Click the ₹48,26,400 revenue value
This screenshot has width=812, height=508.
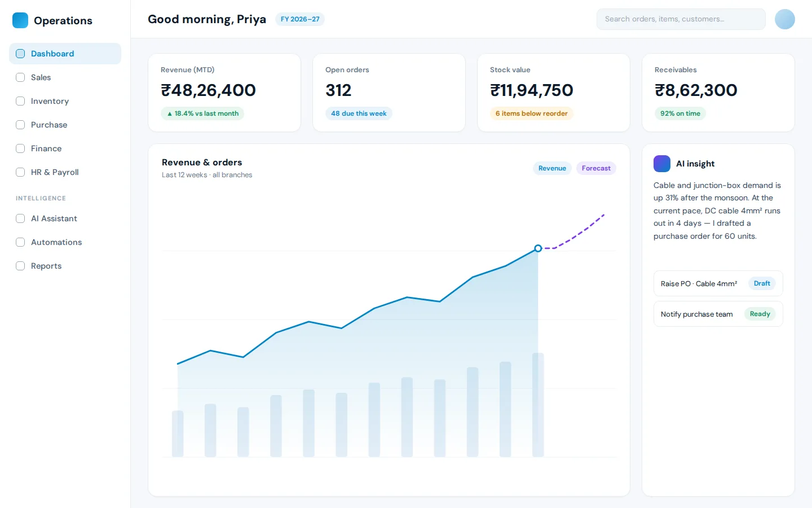pyautogui.click(x=208, y=90)
